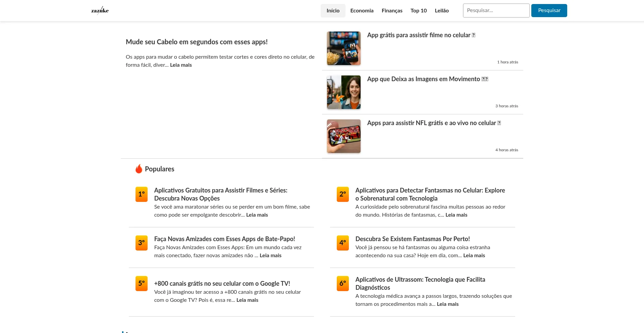Click Leia mais on Google TV article

tap(247, 300)
